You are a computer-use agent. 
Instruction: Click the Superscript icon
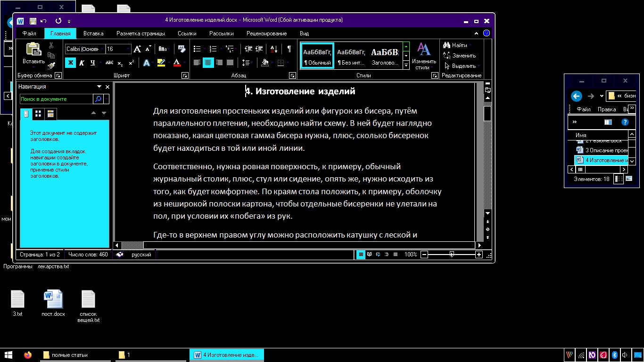(x=131, y=63)
